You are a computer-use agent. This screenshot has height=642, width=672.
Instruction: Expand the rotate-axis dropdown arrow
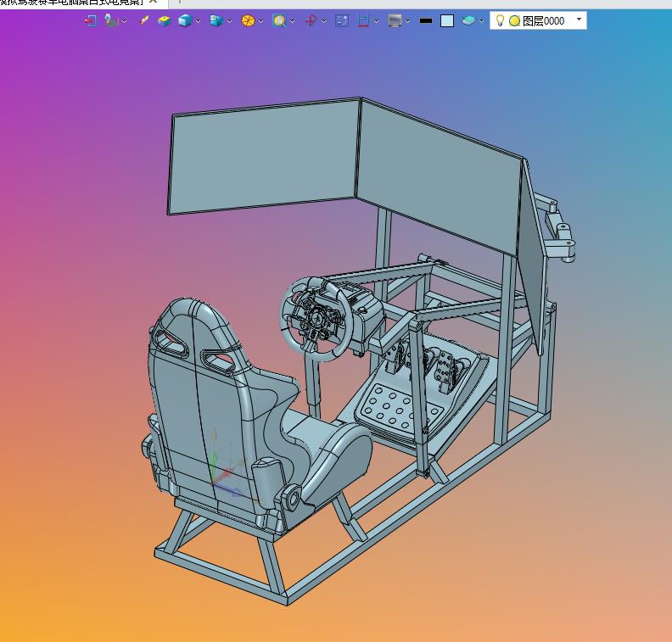click(x=323, y=21)
